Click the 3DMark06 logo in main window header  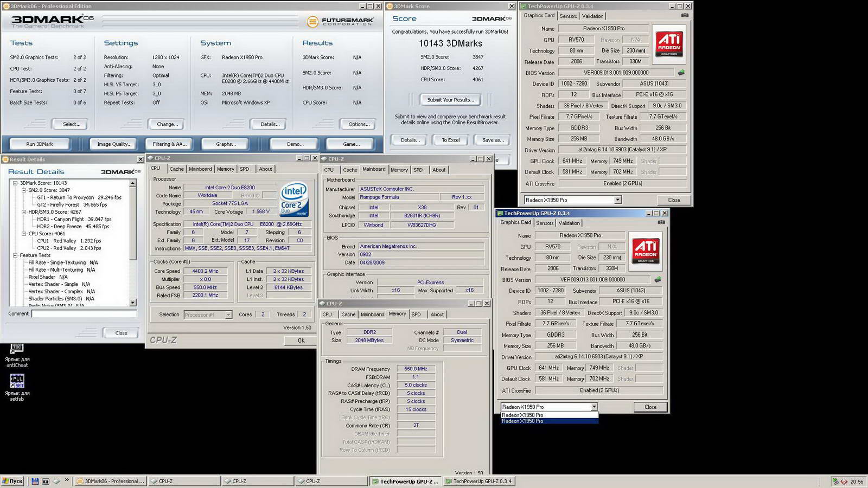point(52,21)
